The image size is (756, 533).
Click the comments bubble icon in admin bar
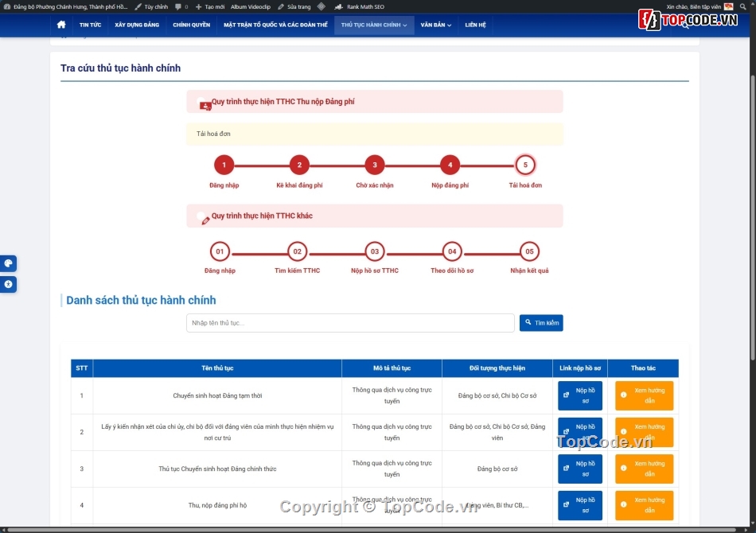[178, 6]
